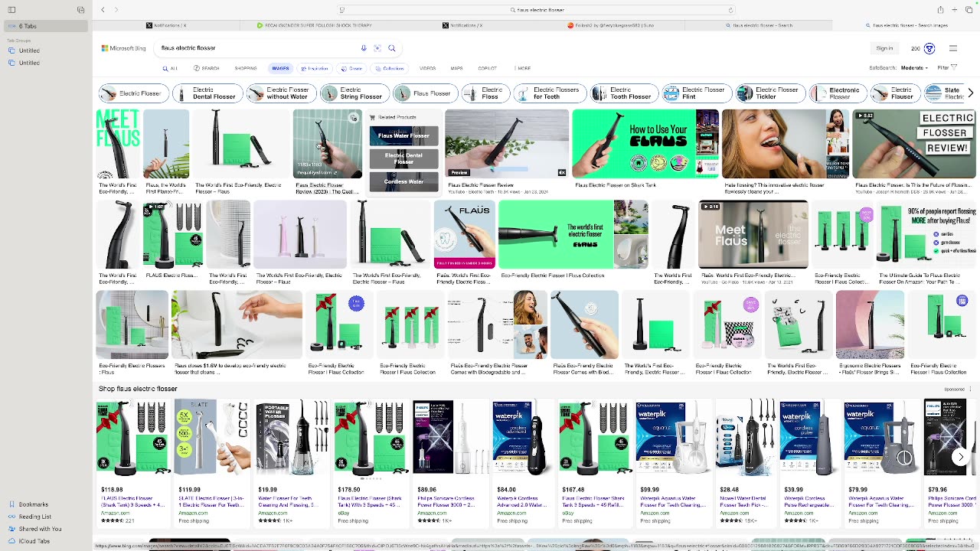Open Meet Flaus video thumbnail
The height and width of the screenshot is (551, 980).
pyautogui.click(x=753, y=234)
